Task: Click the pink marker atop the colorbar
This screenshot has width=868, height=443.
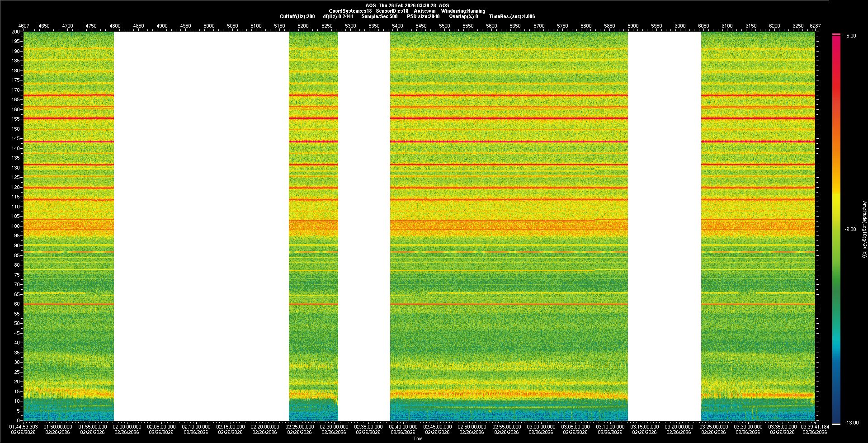Action: coord(836,34)
